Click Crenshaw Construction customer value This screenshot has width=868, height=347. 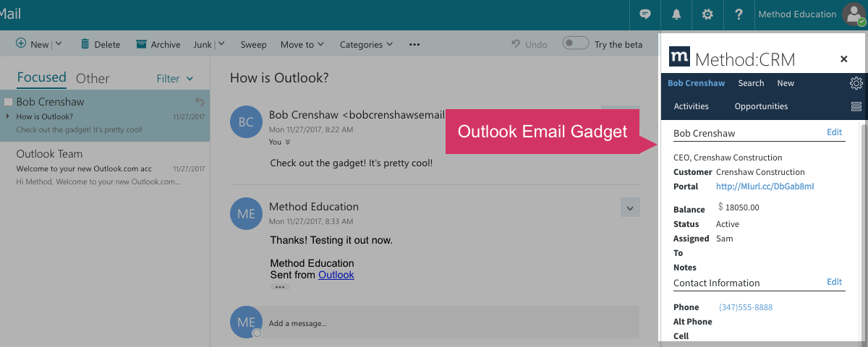[x=760, y=172]
